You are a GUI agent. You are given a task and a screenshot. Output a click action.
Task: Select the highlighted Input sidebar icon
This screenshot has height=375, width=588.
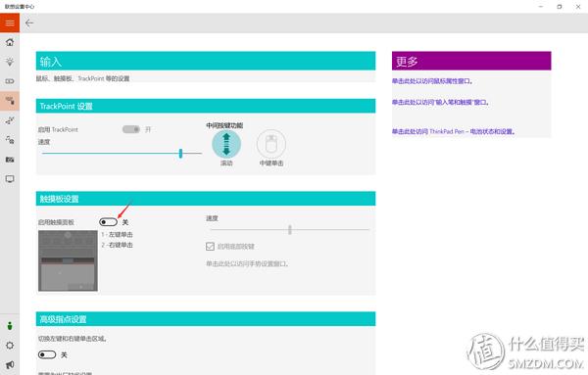pyautogui.click(x=10, y=101)
